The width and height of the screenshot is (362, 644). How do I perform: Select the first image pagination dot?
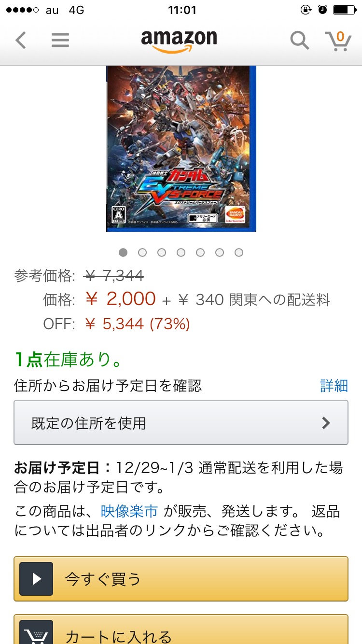point(123,252)
